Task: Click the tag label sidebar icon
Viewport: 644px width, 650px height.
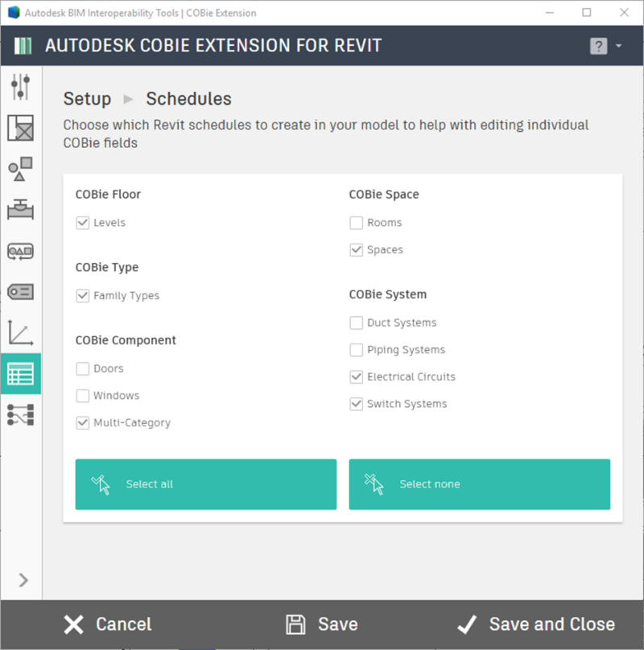Action: point(20,292)
